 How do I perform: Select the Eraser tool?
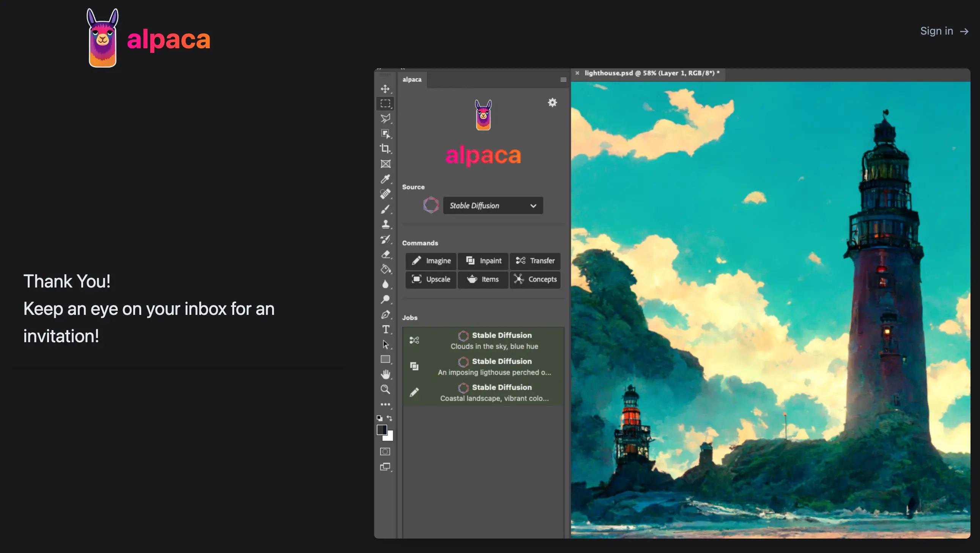pos(385,254)
